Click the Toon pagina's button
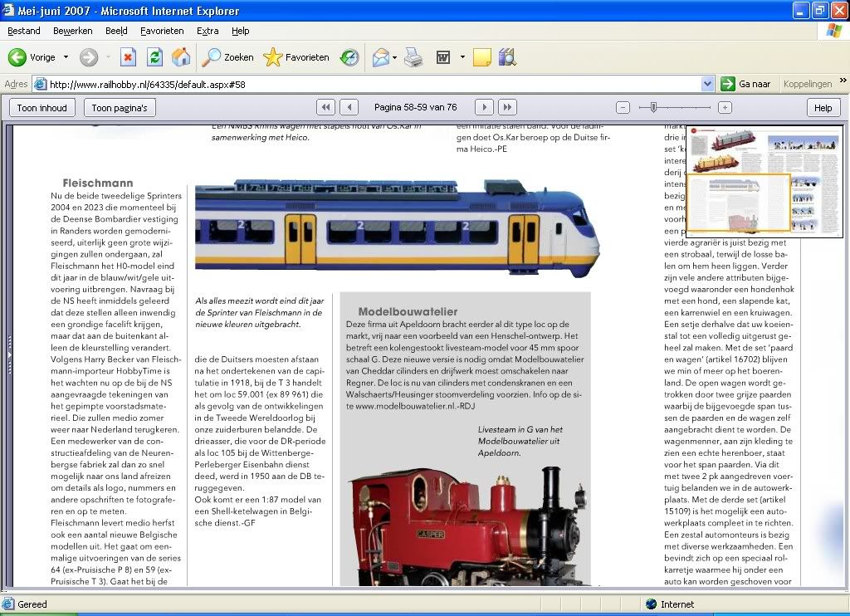Image resolution: width=850 pixels, height=616 pixels. pos(120,107)
